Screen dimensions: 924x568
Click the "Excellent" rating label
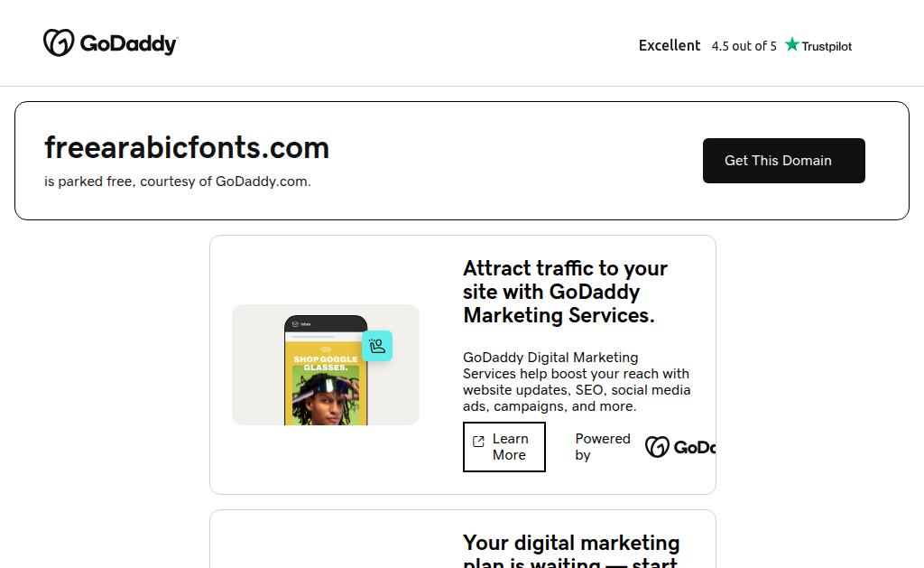670,45
